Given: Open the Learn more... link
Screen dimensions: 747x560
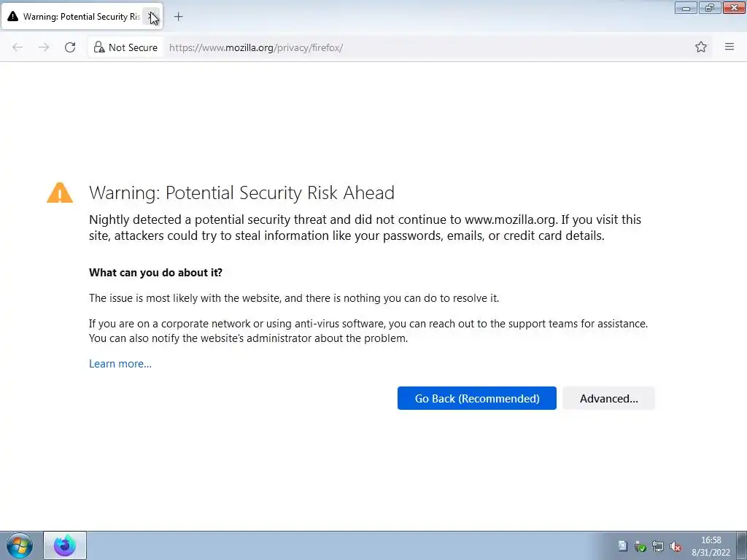Looking at the screenshot, I should click(120, 364).
